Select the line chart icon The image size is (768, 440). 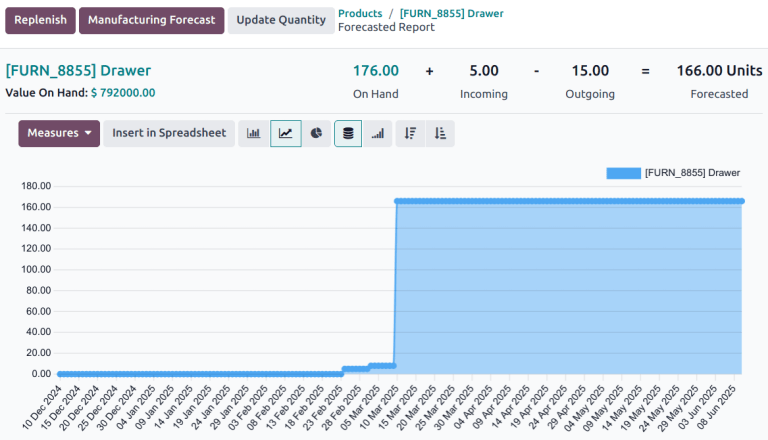point(285,133)
